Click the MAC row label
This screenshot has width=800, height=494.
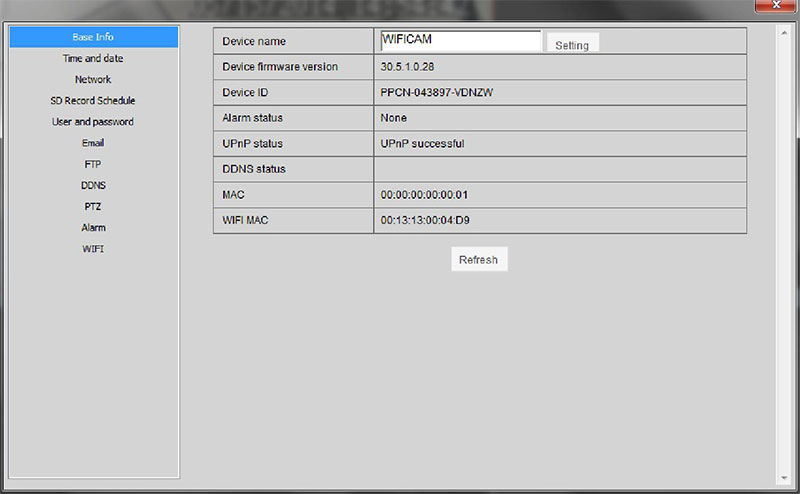point(233,194)
